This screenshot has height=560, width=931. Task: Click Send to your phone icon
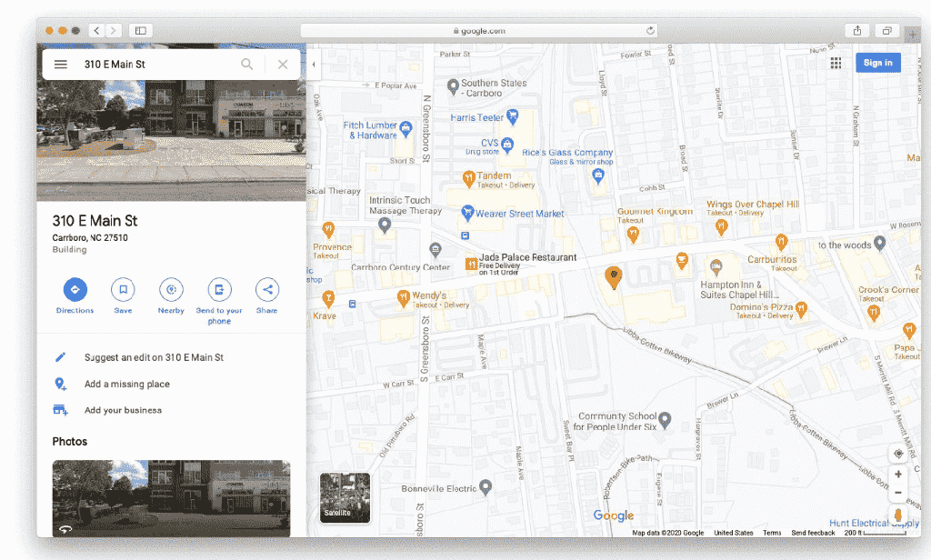219,289
